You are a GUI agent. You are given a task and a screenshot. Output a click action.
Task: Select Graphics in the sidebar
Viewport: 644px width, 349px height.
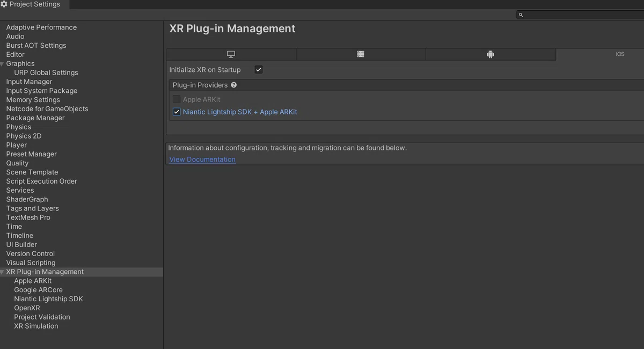pyautogui.click(x=20, y=64)
